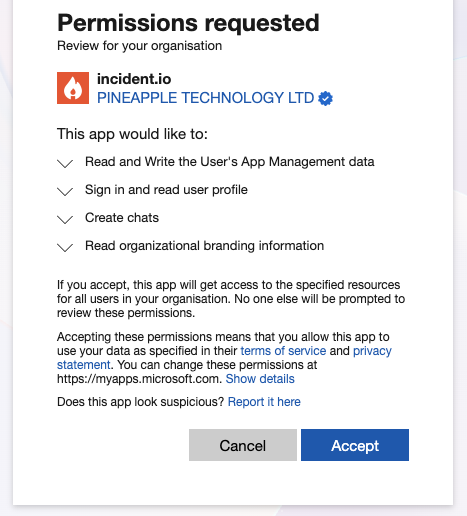467x516 pixels.
Task: Click the 'https://myapps.microsoft.com' URL text
Action: coord(139,379)
